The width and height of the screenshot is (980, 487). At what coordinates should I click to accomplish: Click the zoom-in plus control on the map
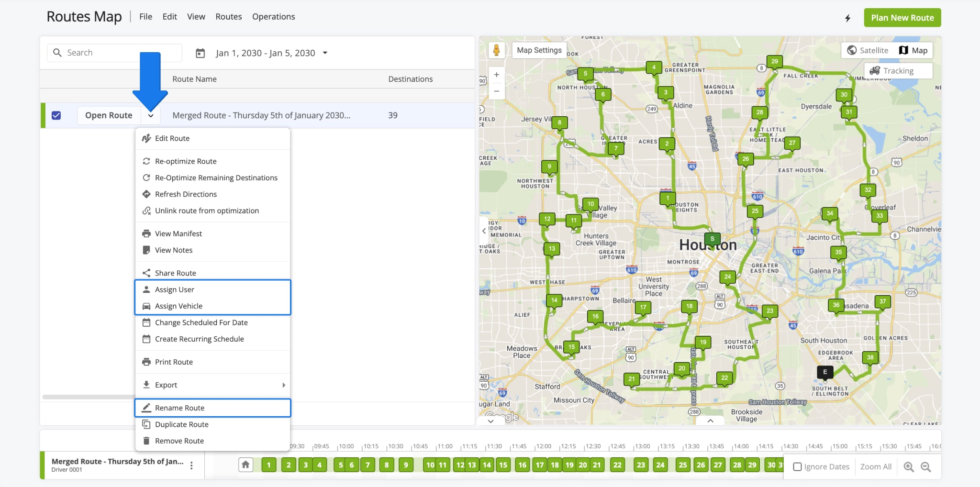pyautogui.click(x=497, y=74)
